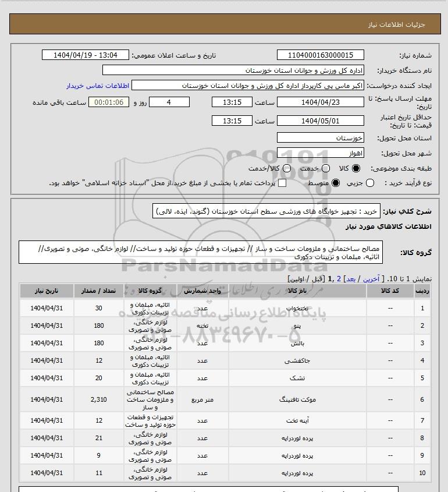Open page 2 of the items list

[339, 279]
